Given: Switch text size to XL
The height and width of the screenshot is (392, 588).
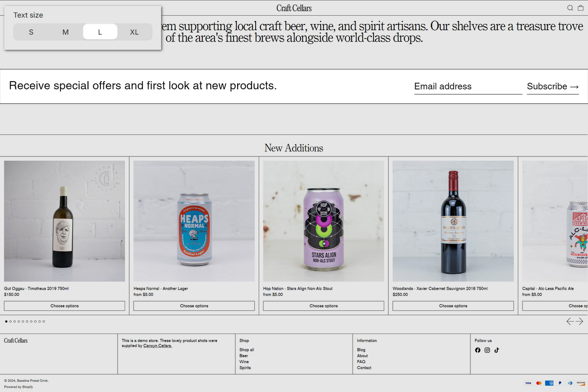Looking at the screenshot, I should point(134,32).
